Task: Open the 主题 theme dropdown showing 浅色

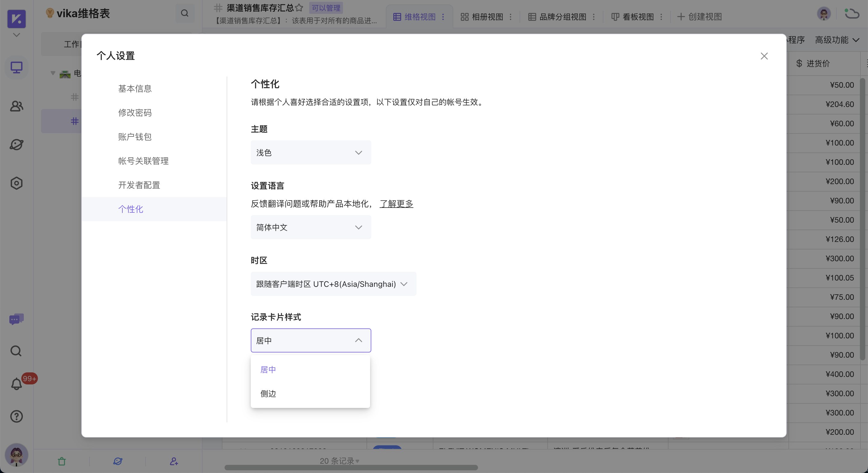Action: tap(310, 152)
